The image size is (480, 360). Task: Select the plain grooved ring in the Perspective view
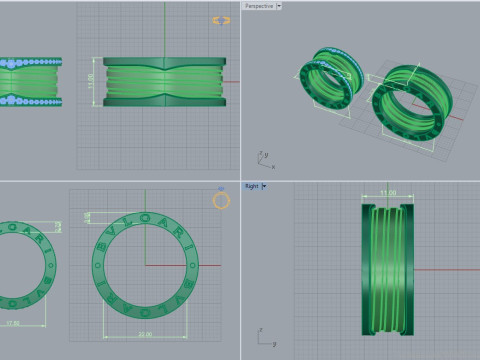412,103
